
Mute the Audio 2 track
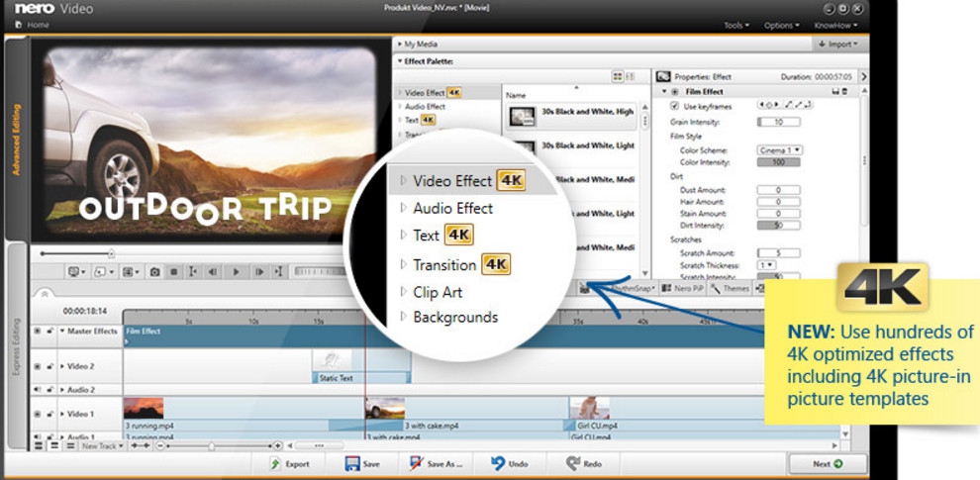coord(37,389)
